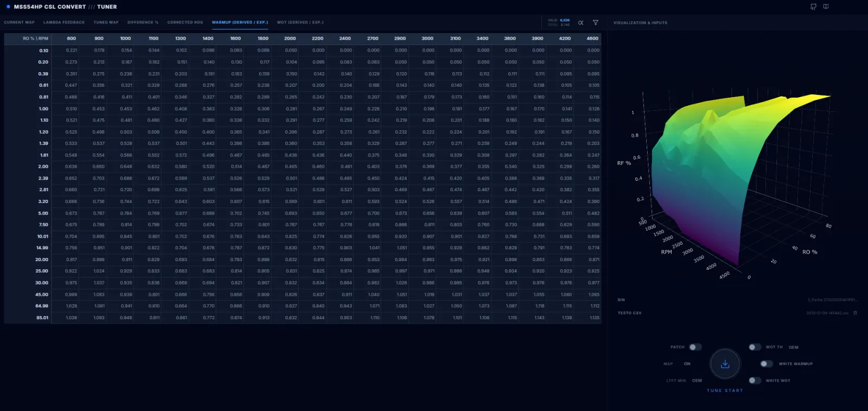This screenshot has height=411, width=868.
Task: Toggle the WOT TH switch
Action: pos(755,347)
